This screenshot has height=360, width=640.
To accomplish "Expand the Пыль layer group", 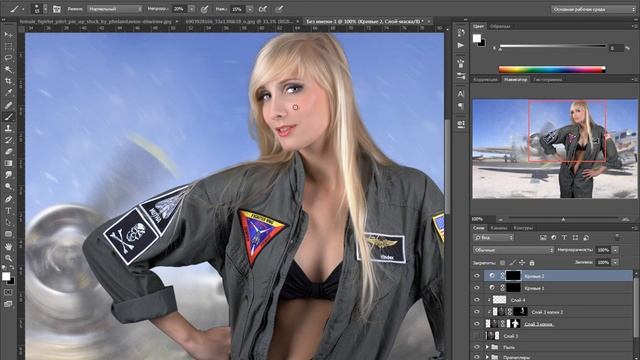I will click(487, 347).
